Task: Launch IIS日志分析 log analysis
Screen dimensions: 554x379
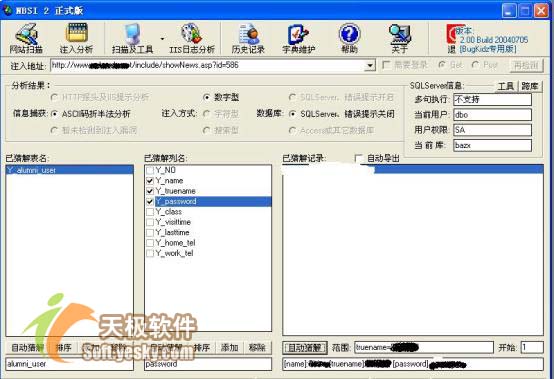Action: (192, 39)
